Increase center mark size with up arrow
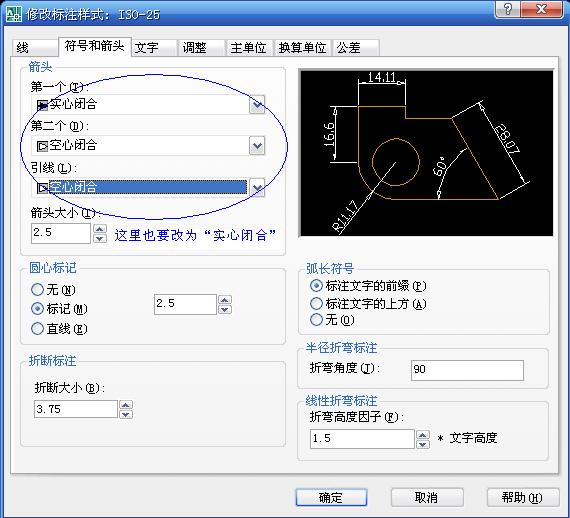The width and height of the screenshot is (570, 518). coord(225,300)
